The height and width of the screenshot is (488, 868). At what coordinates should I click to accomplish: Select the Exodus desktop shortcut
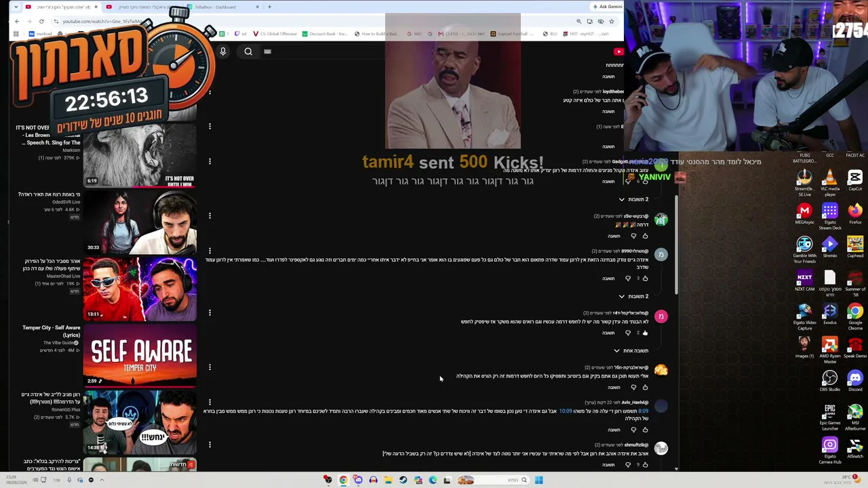pos(829,314)
